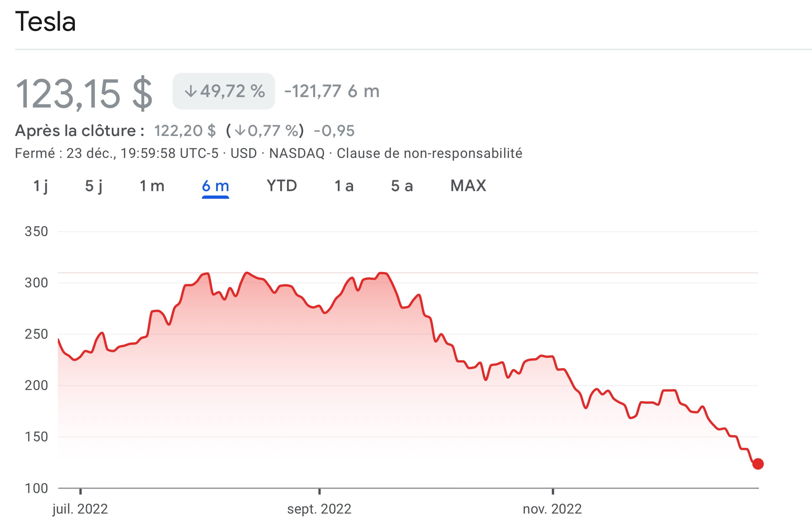Viewport: 812px width, 525px height.
Task: Select the 5 j time range
Action: click(x=94, y=186)
